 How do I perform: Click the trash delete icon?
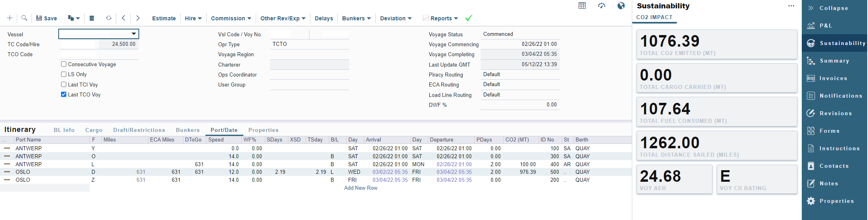click(92, 18)
